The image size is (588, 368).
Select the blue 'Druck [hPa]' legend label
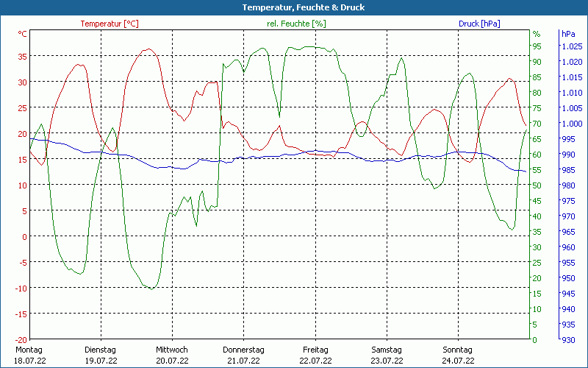point(479,24)
